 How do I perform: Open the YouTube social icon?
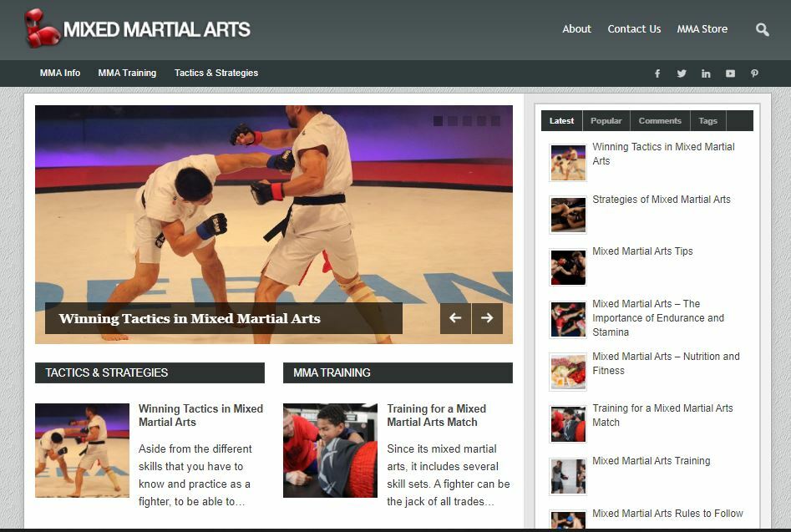click(730, 73)
